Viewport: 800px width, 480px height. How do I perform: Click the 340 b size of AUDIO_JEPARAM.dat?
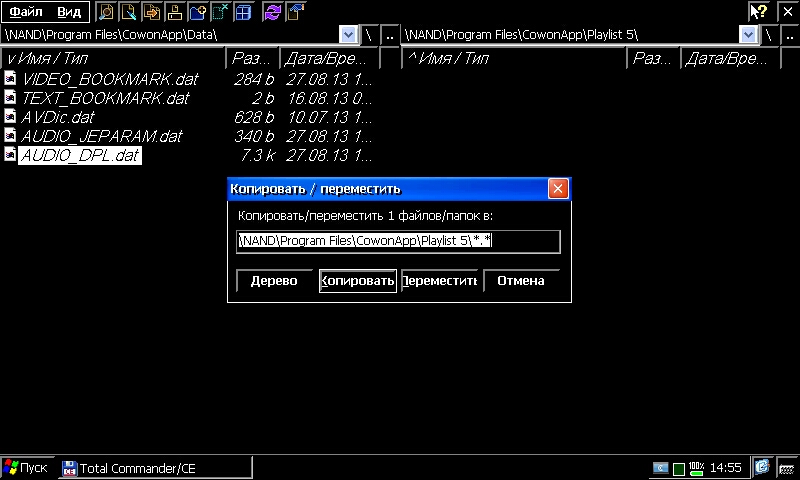[254, 136]
